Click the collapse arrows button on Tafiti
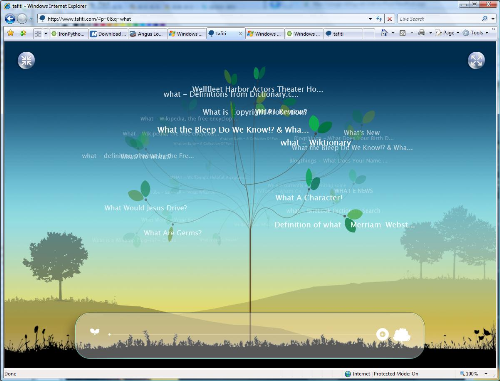The height and width of the screenshot is (381, 500). pos(26,60)
